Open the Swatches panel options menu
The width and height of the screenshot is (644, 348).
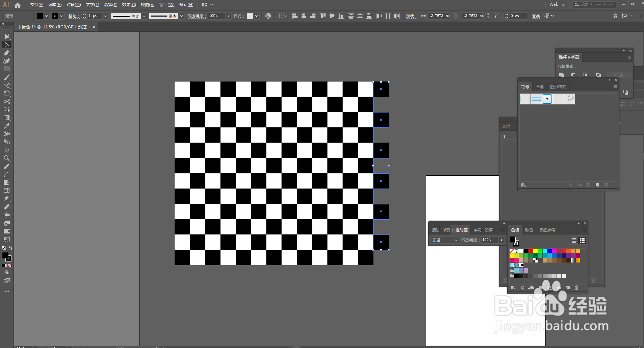584,230
